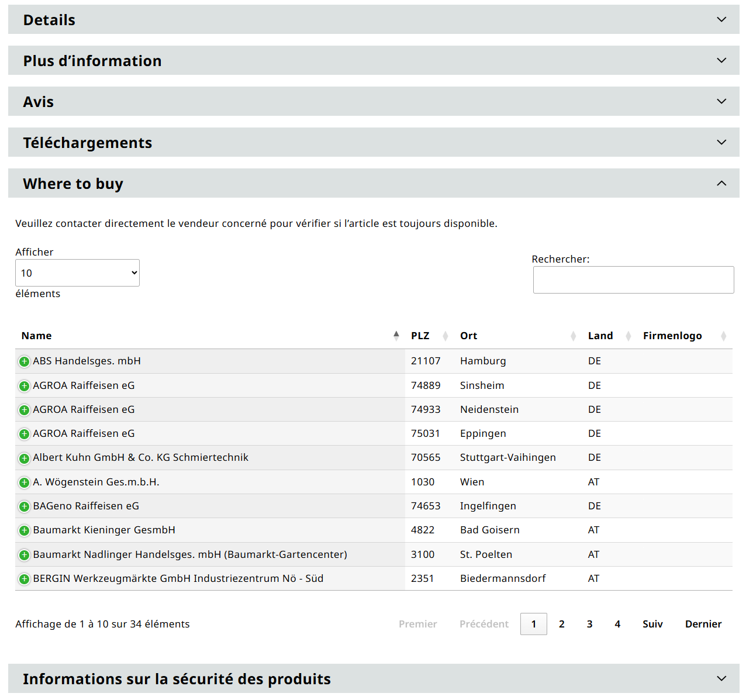746x700 pixels.
Task: Expand the ABS Handelsges. mbH row details
Action: (x=24, y=362)
